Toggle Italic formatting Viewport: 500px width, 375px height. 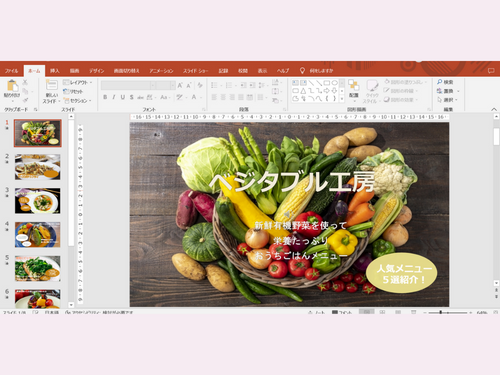114,97
